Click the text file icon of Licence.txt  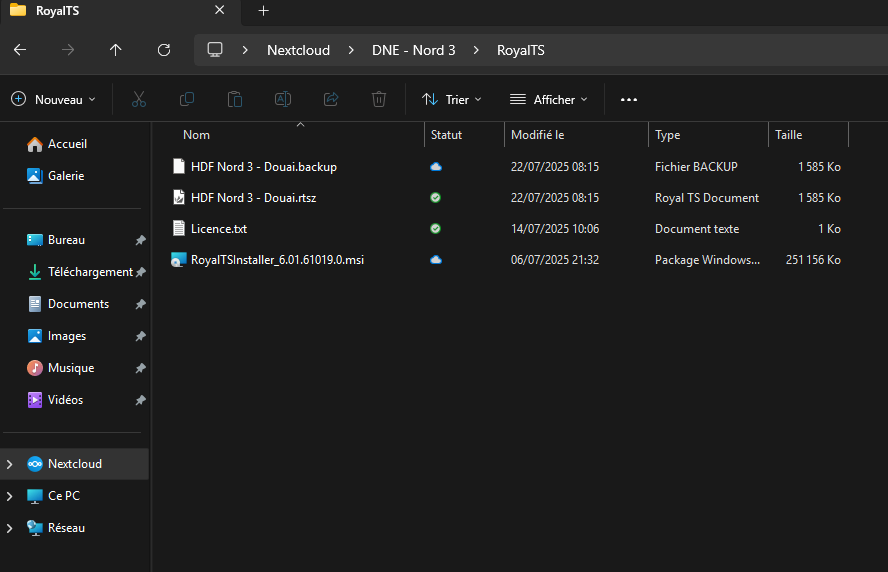(x=179, y=229)
